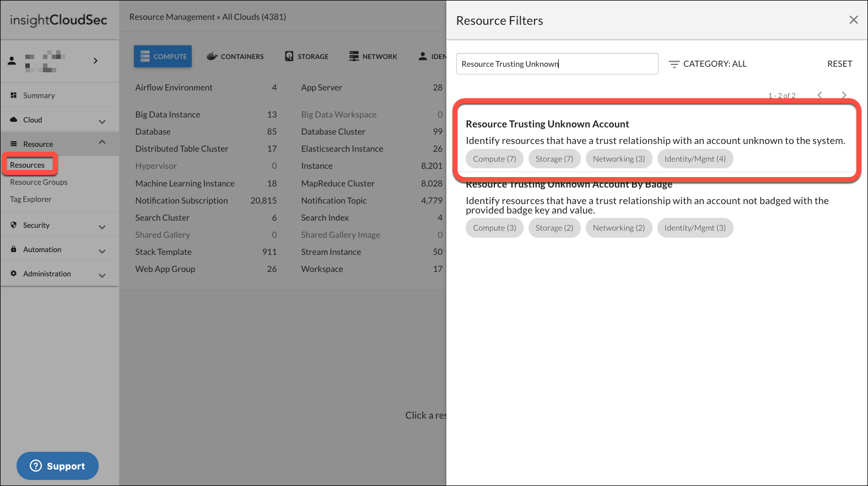Click the Cloud icon in sidebar
Screen dimensions: 868x486
[x=13, y=120]
